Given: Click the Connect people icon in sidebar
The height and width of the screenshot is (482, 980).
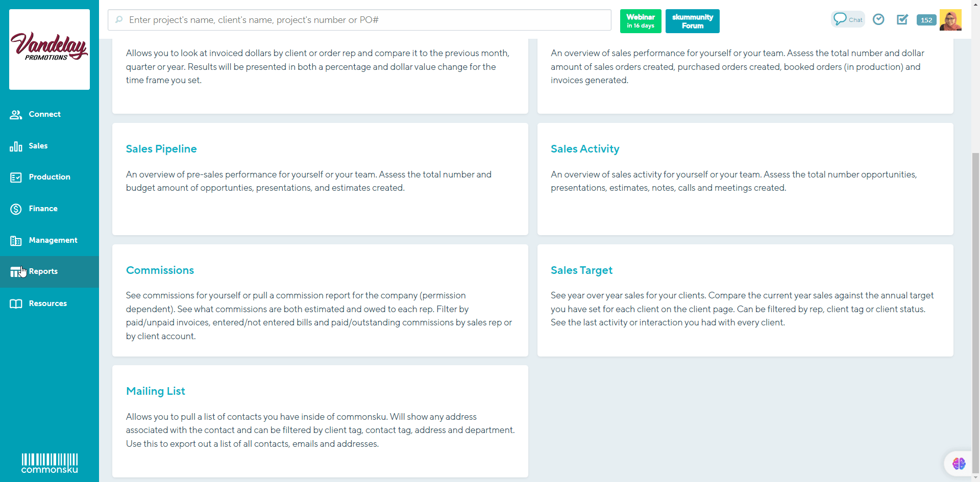Looking at the screenshot, I should tap(16, 115).
